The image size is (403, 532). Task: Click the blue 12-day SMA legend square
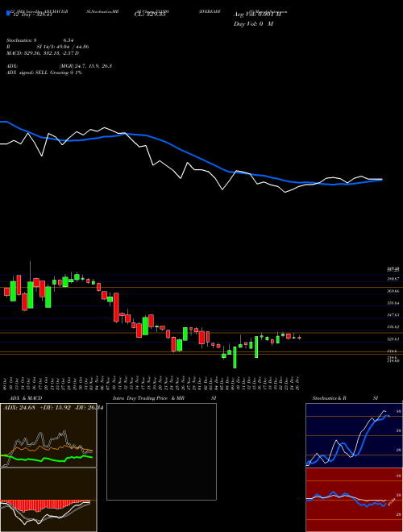[x=8, y=13]
